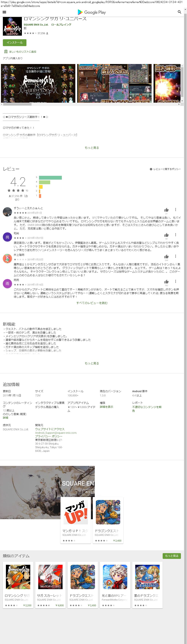Click もっと見る button beside 類似のアイテム
Viewport: 187px width, 644px height.
(x=172, y=556)
